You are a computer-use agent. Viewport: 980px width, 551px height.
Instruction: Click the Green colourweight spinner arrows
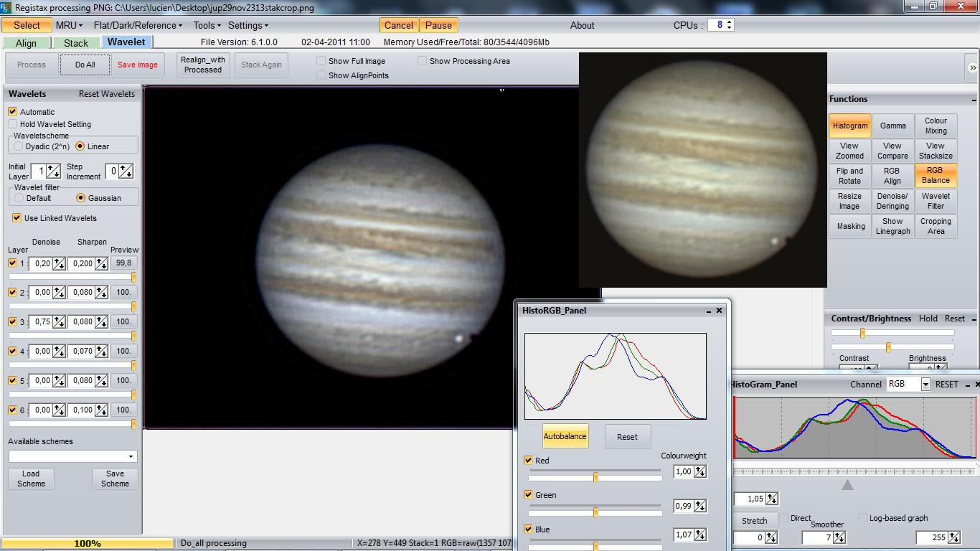(x=700, y=506)
